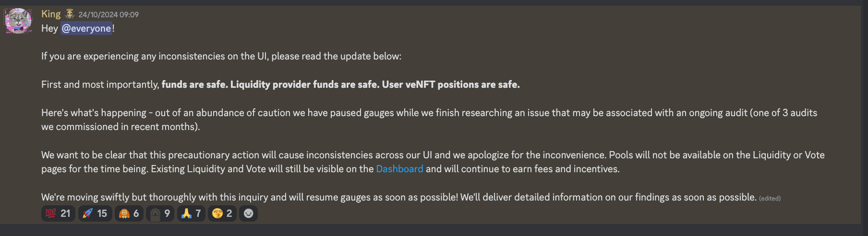Image resolution: width=868 pixels, height=236 pixels.
Task: Click the bold "funds are safe." text
Action: [x=194, y=84]
